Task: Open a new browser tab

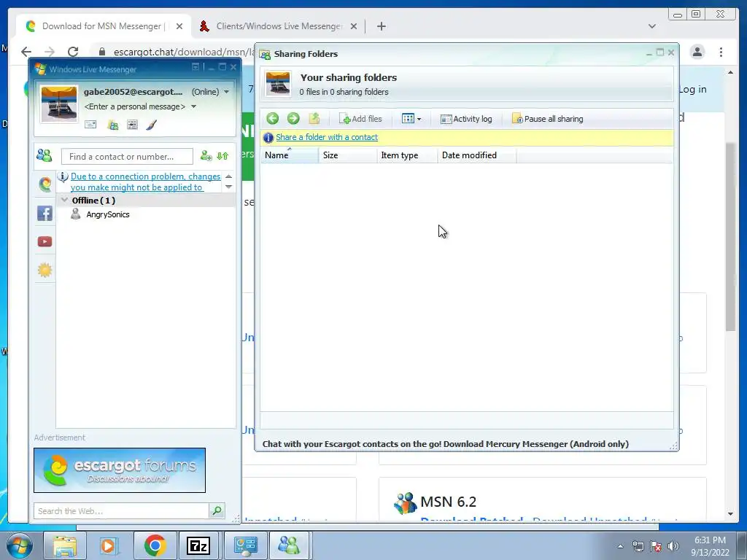Action: click(381, 26)
